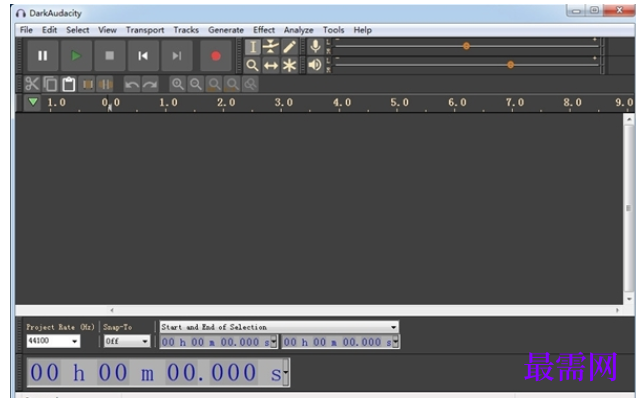This screenshot has height=398, width=636.
Task: Click the green timeline pin triangle
Action: coord(33,102)
